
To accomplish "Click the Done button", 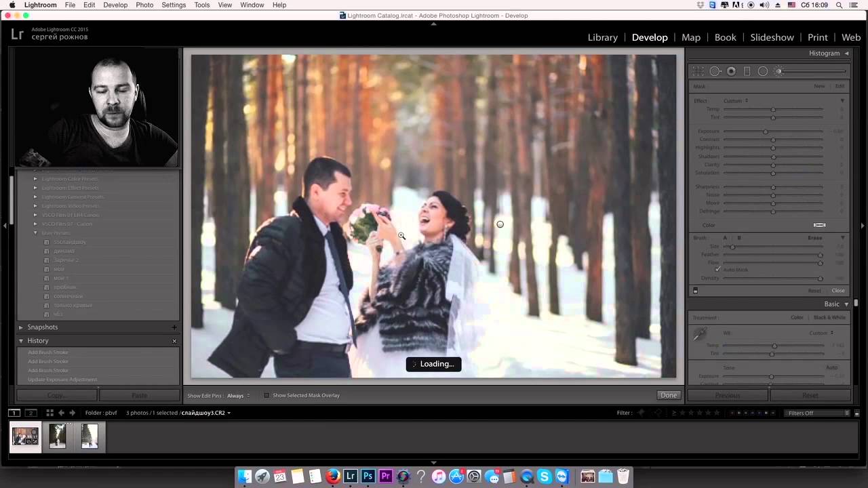I will pos(669,395).
